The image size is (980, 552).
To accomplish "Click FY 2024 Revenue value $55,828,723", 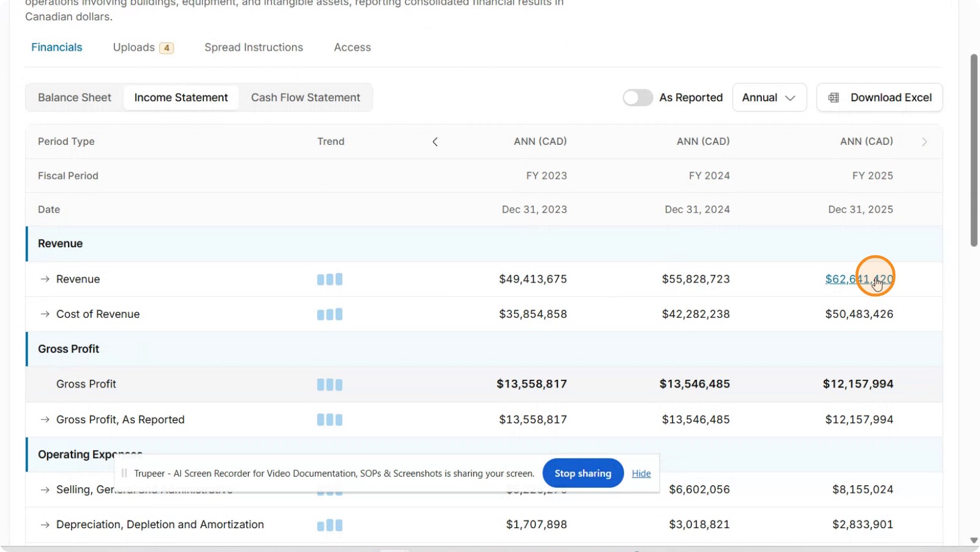I will click(696, 279).
